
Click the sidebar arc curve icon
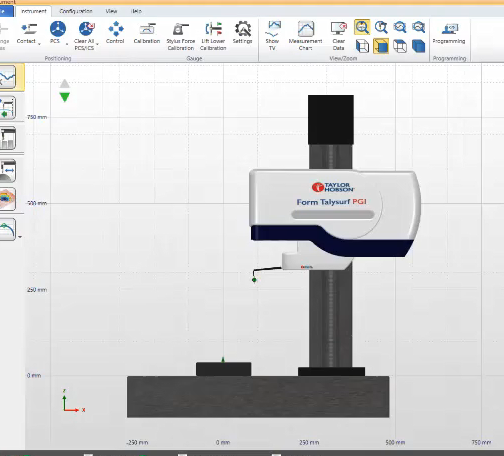tap(8, 229)
